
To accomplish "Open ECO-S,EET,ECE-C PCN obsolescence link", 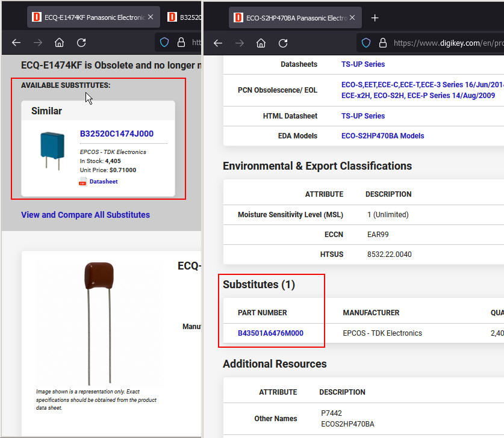I will point(422,85).
